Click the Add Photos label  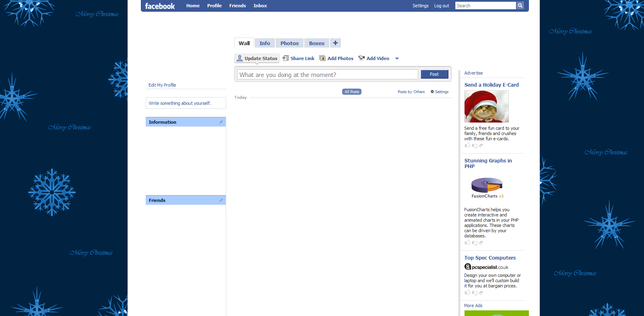pyautogui.click(x=341, y=58)
